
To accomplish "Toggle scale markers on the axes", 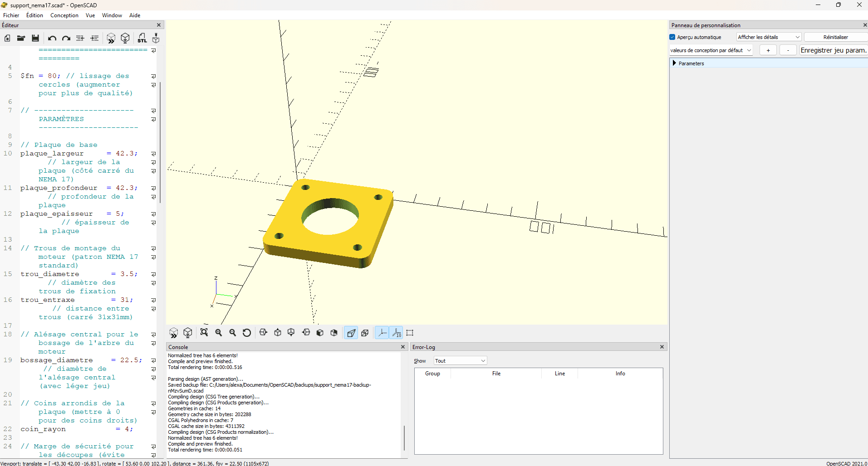I will pyautogui.click(x=397, y=333).
